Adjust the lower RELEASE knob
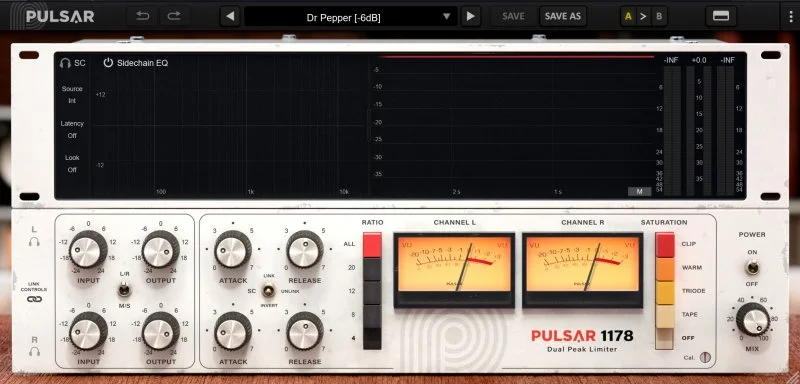This screenshot has width=800, height=384. 305,331
